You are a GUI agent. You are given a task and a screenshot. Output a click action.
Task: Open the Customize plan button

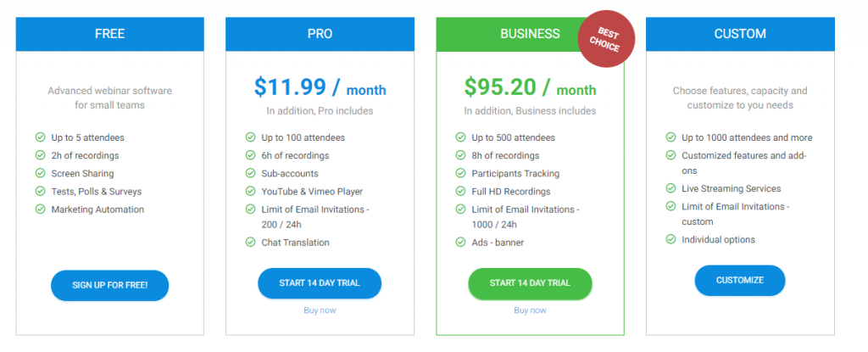739,281
